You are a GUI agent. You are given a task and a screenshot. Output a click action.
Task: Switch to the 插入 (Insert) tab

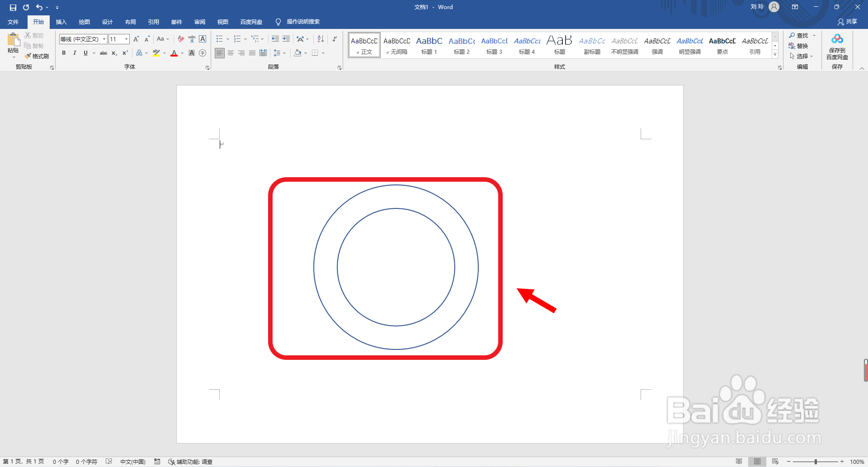pos(61,22)
